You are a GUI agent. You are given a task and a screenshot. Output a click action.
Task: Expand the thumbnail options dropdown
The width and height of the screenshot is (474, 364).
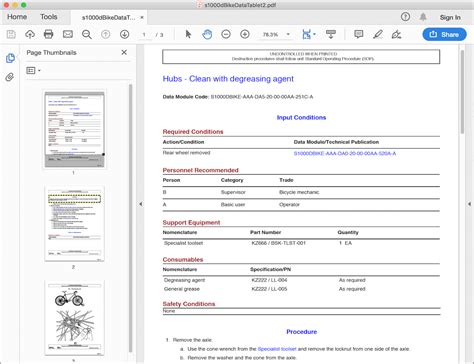[x=33, y=70]
